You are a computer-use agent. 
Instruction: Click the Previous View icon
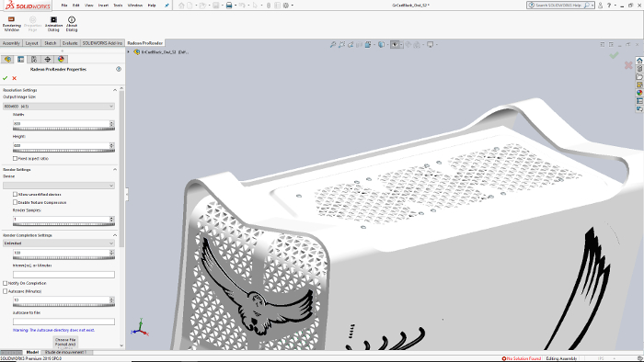click(x=351, y=44)
